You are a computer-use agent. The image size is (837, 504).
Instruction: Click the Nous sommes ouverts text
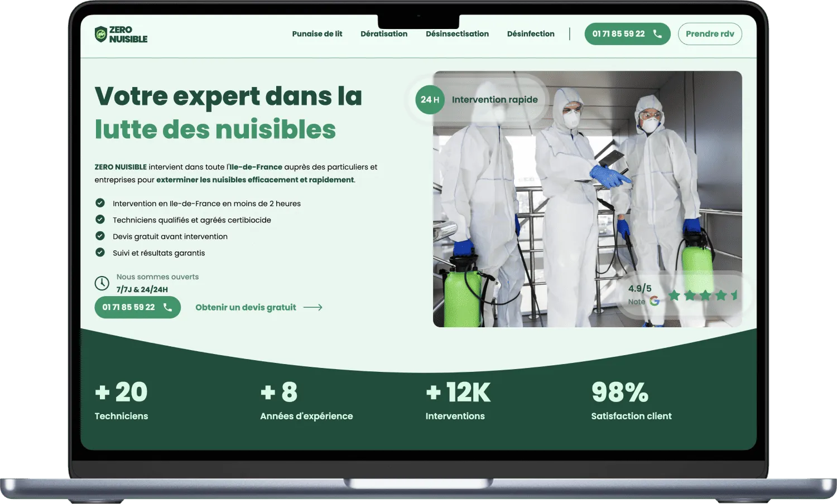tap(157, 277)
